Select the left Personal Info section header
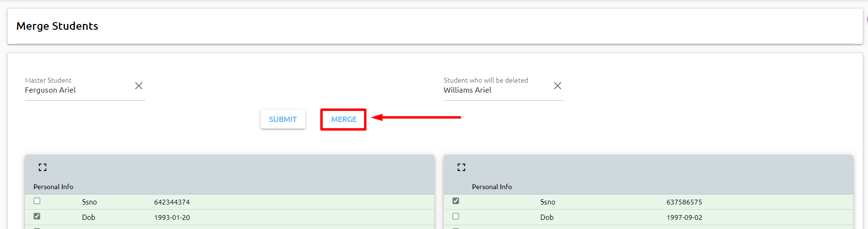The height and width of the screenshot is (229, 868). tap(53, 187)
